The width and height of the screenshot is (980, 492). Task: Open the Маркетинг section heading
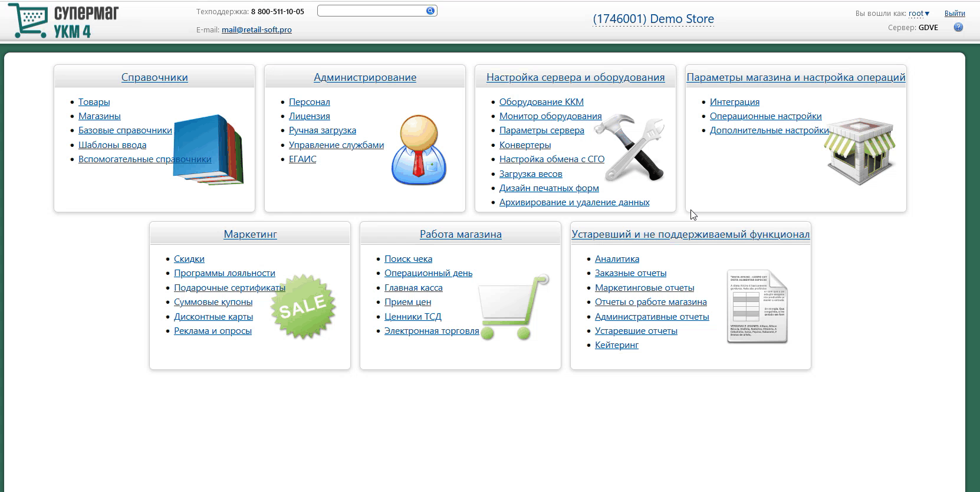click(x=250, y=234)
